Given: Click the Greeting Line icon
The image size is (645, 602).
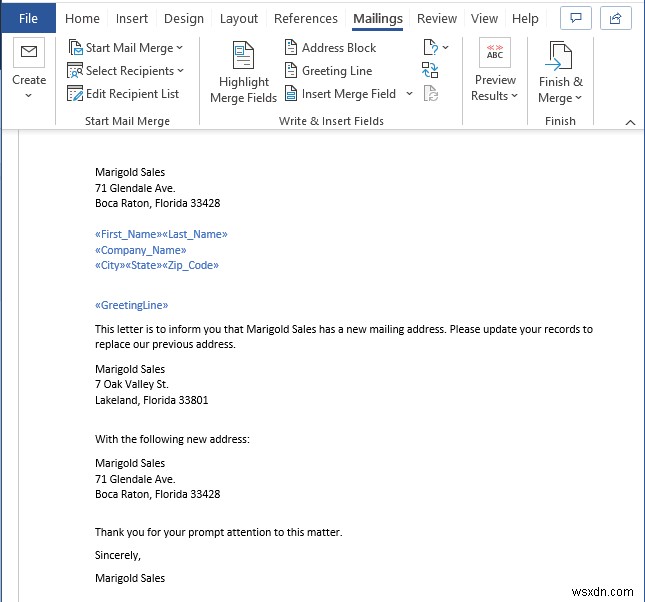Looking at the screenshot, I should tap(291, 71).
